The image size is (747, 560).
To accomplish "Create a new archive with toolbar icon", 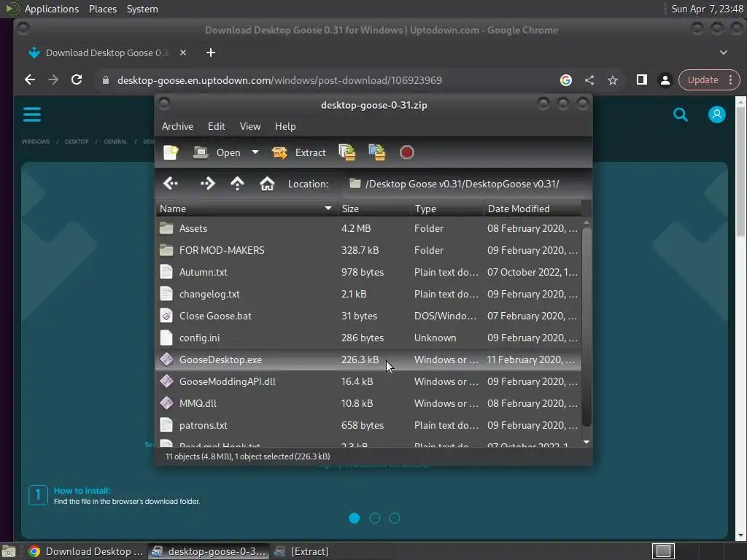I will [171, 152].
